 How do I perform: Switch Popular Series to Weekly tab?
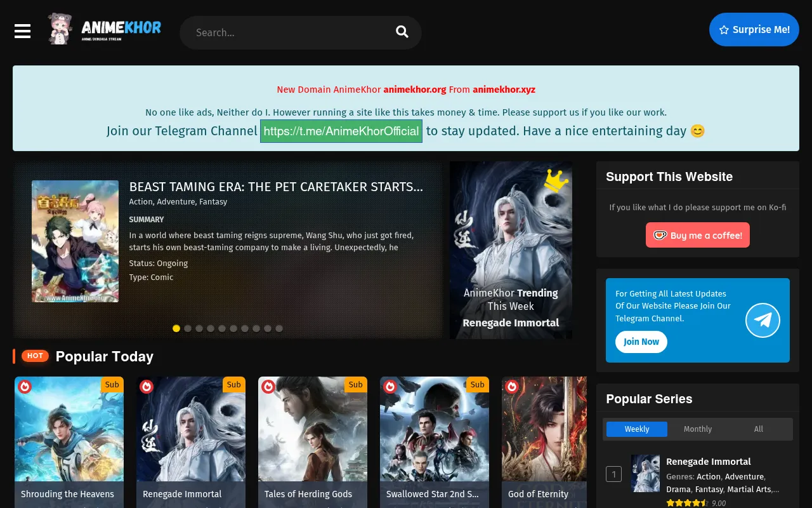pyautogui.click(x=637, y=429)
